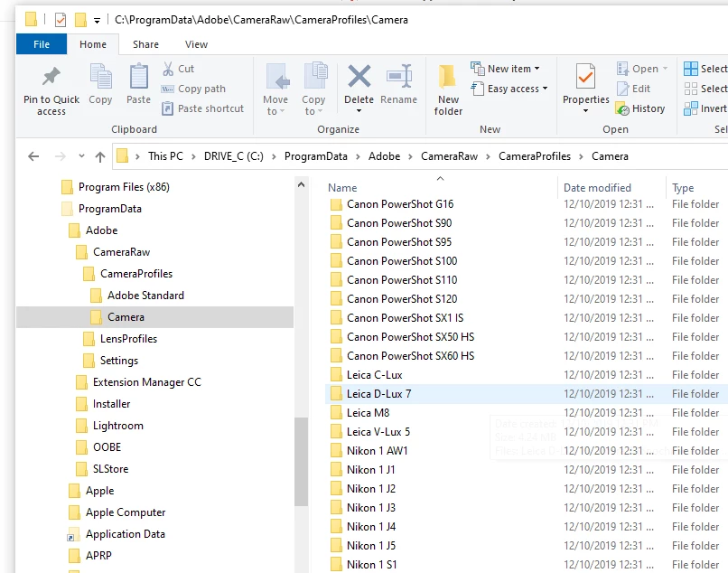Select Apple Computer in tree

pos(126,512)
